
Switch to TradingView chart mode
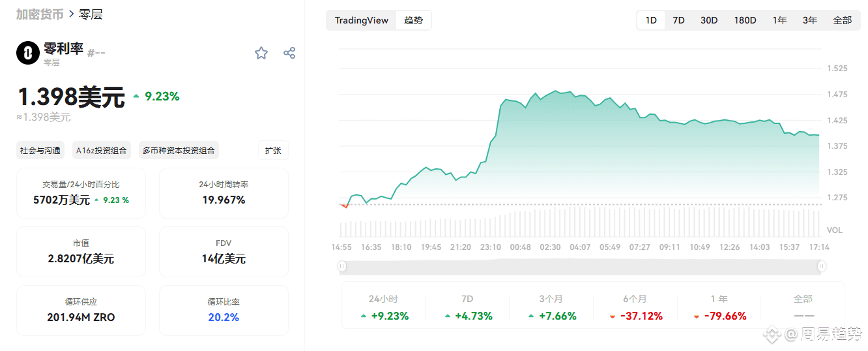362,20
